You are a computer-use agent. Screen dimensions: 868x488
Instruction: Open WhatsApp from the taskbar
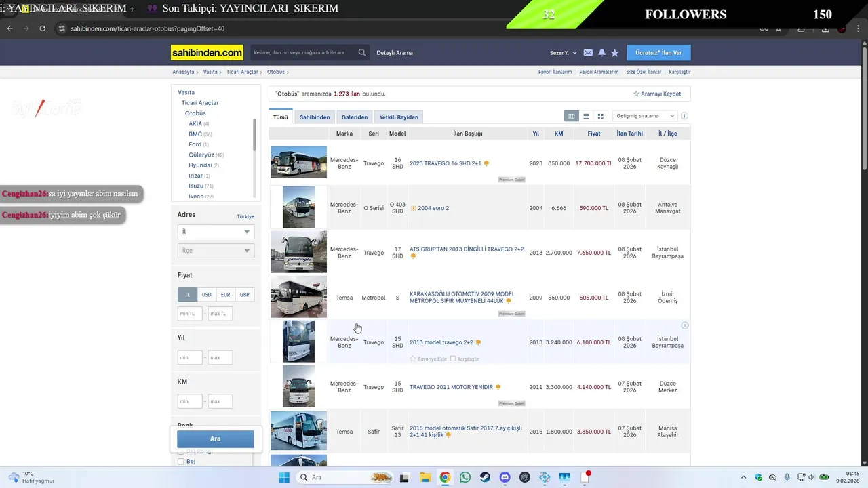465,477
